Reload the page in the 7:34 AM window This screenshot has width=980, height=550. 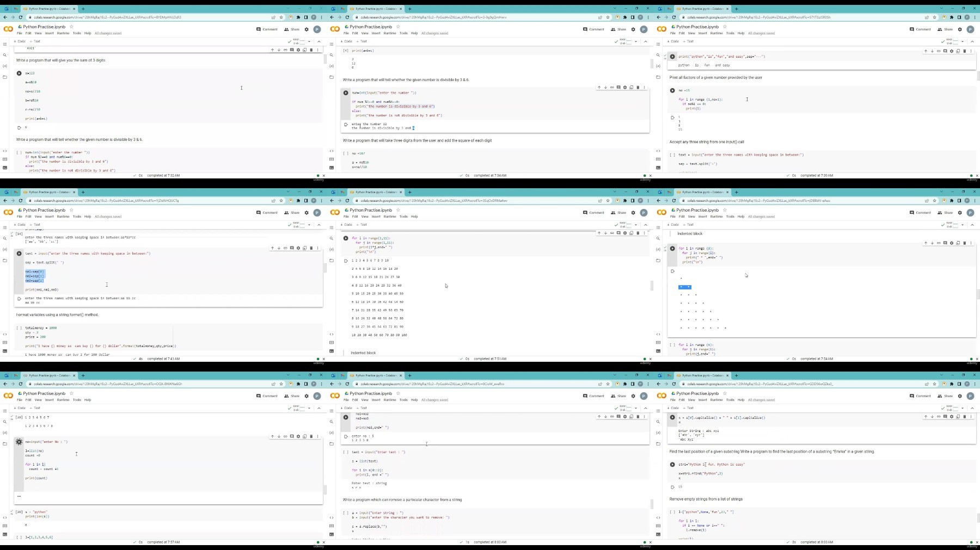(x=347, y=17)
